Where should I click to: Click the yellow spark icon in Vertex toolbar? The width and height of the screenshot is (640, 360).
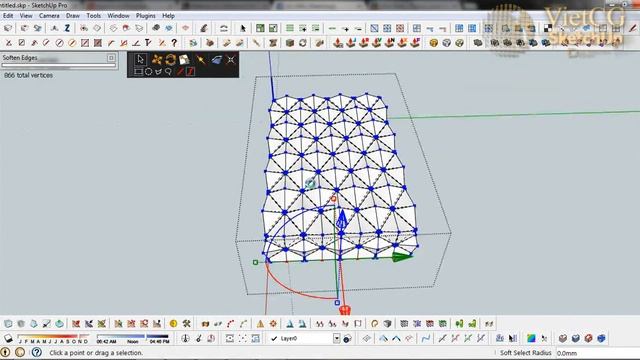[201, 60]
